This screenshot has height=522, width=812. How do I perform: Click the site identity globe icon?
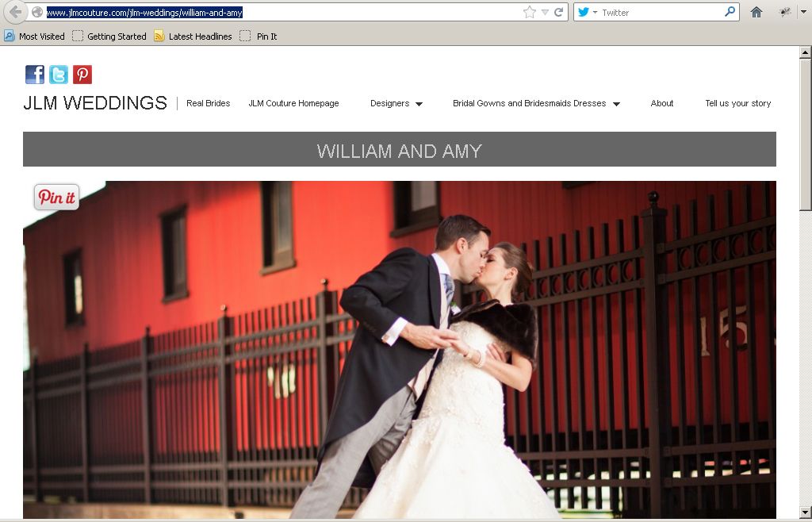pyautogui.click(x=36, y=12)
